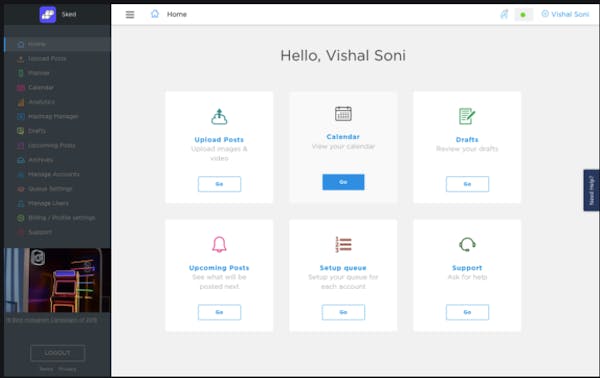
Task: Click the Upload Posts cloud icon
Action: coord(219,117)
